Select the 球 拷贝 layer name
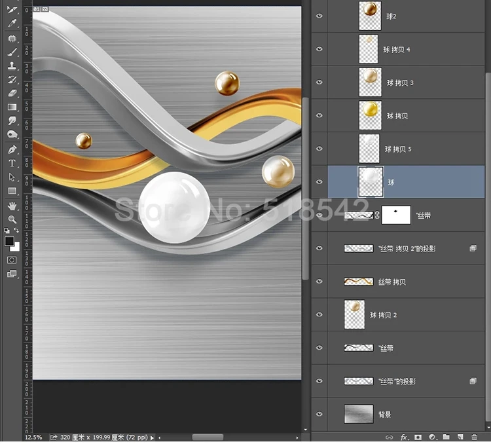The image size is (491, 448). pyautogui.click(x=397, y=116)
